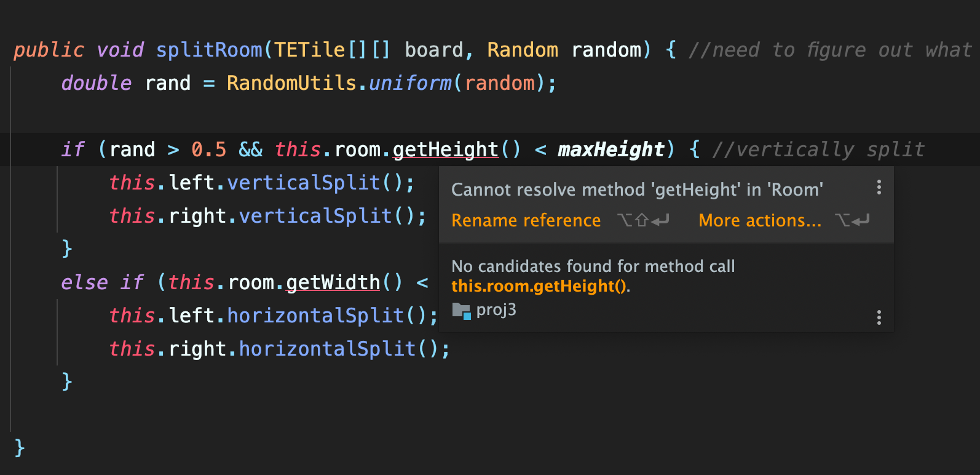Click horizontalSplit on the this.left line
980x475 pixels.
click(315, 316)
